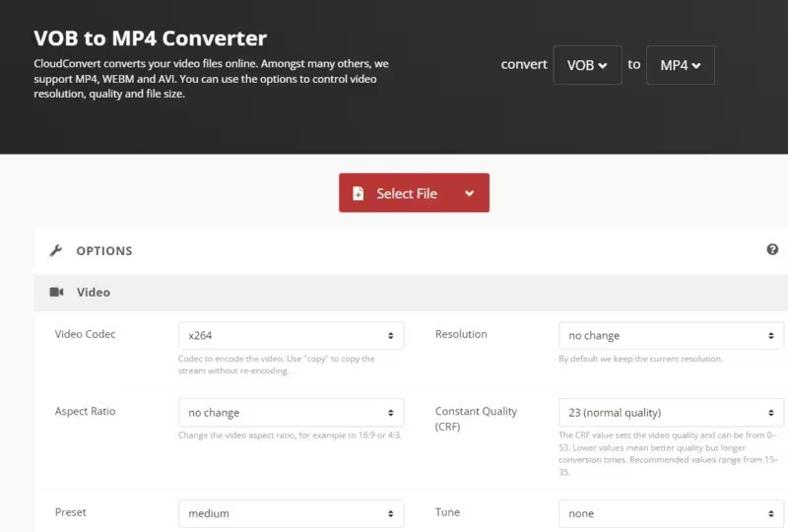Click the CloudConvert description paragraph
This screenshot has width=788, height=532.
[x=211, y=79]
